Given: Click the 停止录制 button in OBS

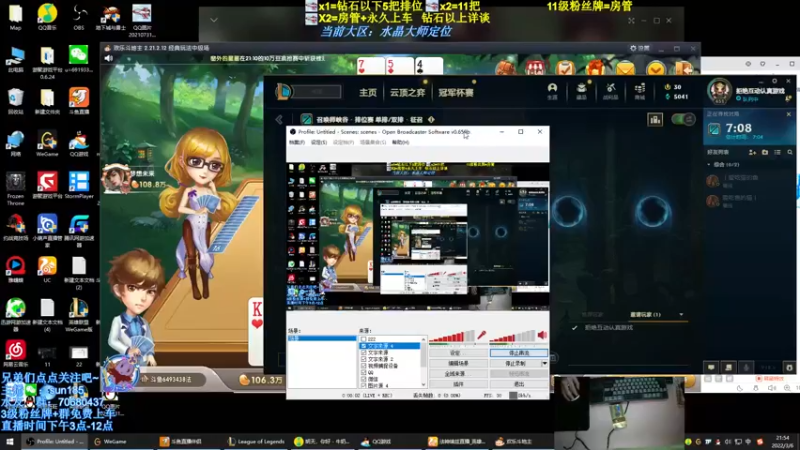Looking at the screenshot, I should 515,363.
